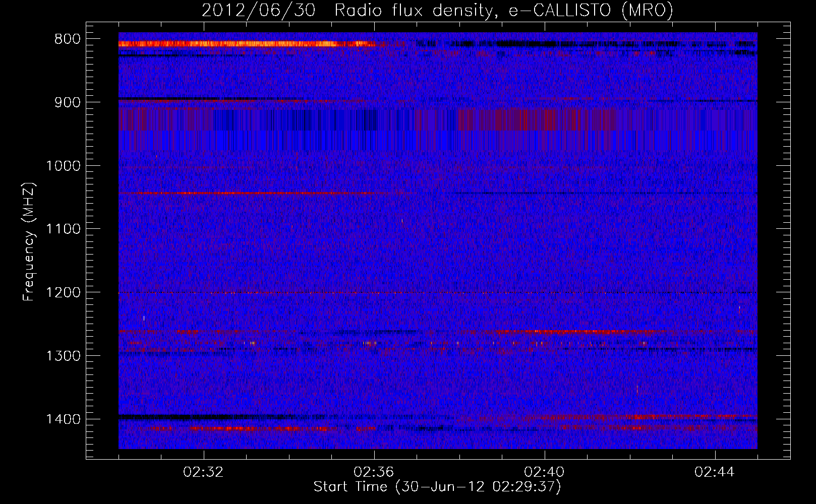
Task: Click the '02:44' time axis label
Action: coord(715,472)
